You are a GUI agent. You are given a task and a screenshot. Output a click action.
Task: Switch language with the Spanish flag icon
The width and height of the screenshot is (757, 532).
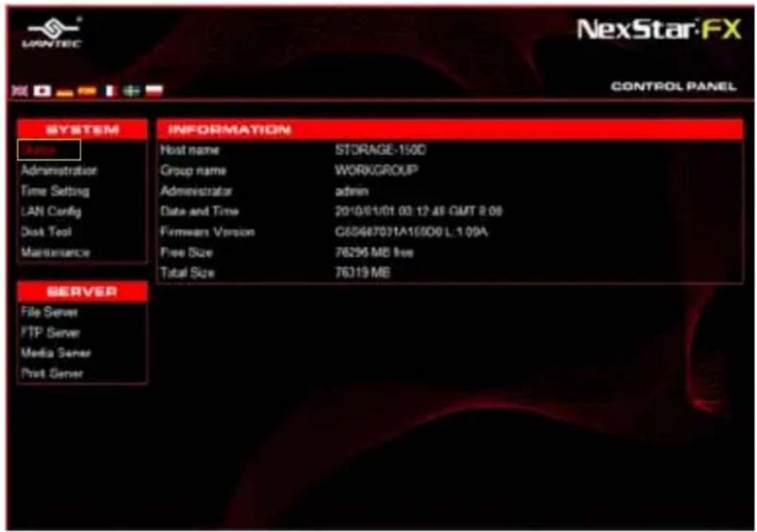pyautogui.click(x=87, y=91)
